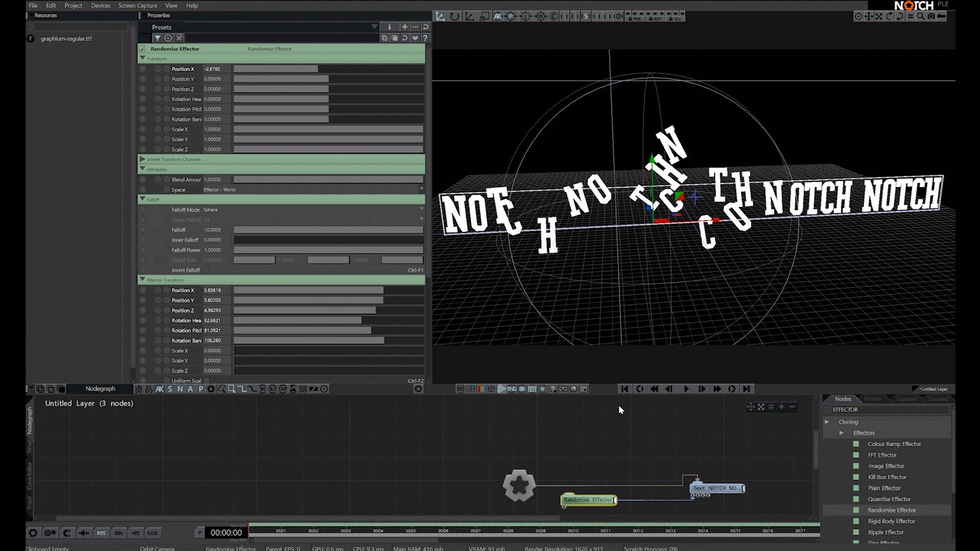Image resolution: width=980 pixels, height=551 pixels.
Task: Collapse the Transform section
Action: click(x=142, y=58)
